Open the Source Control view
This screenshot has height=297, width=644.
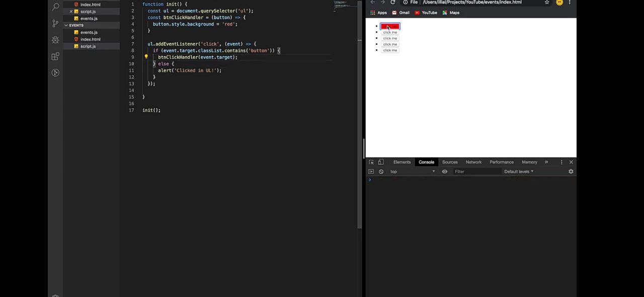tap(55, 23)
